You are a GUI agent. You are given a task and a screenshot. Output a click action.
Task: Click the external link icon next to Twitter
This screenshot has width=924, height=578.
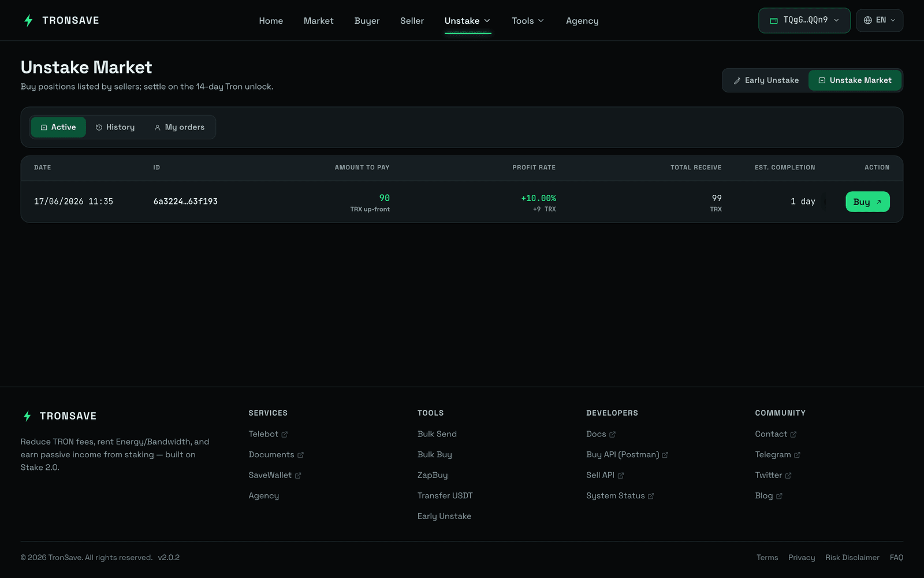click(788, 476)
